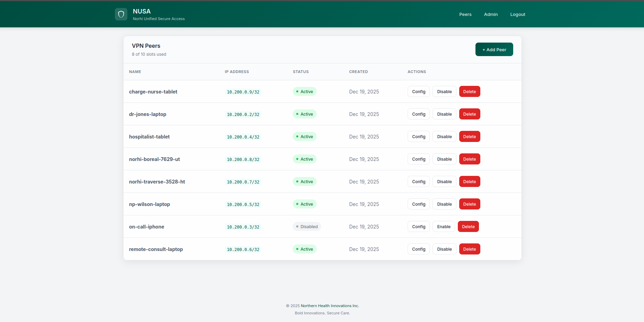Click the Active badge for remote-consult-laptop

(305, 249)
